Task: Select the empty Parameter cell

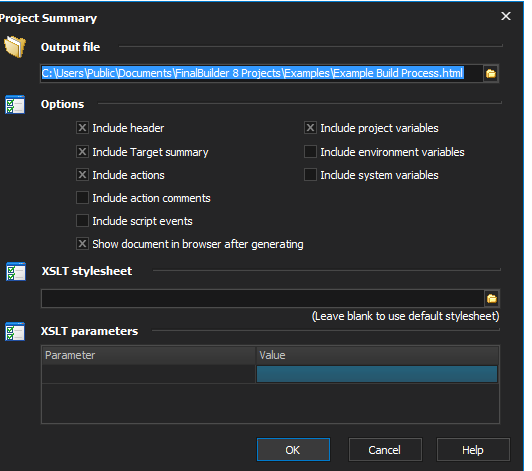Action: (x=149, y=374)
